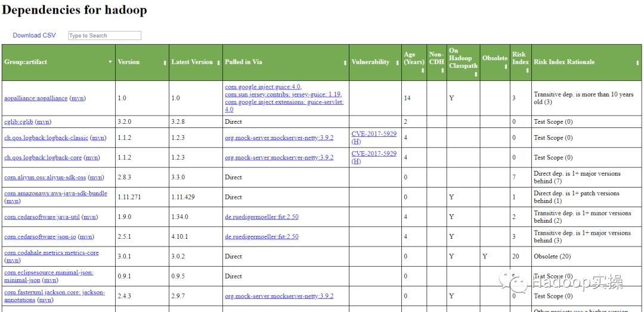Open mvn link for cglib:cglib
The height and width of the screenshot is (312, 644).
pos(43,122)
